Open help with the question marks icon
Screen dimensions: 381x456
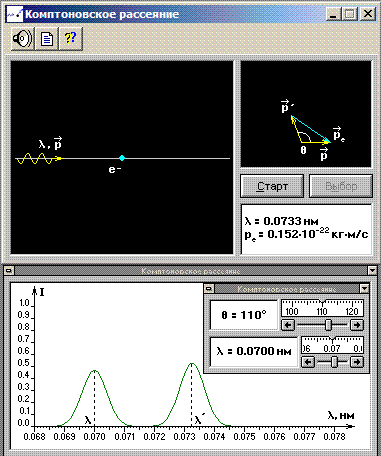tap(70, 39)
